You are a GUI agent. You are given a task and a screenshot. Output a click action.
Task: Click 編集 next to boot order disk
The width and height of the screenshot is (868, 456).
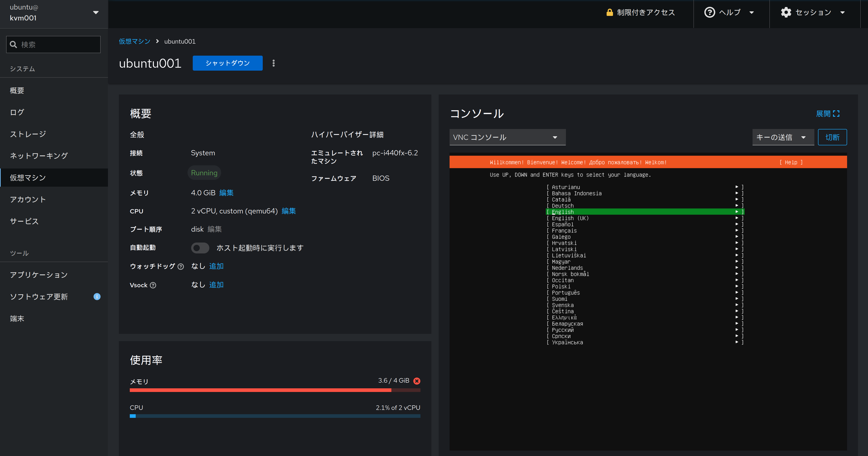click(x=214, y=229)
